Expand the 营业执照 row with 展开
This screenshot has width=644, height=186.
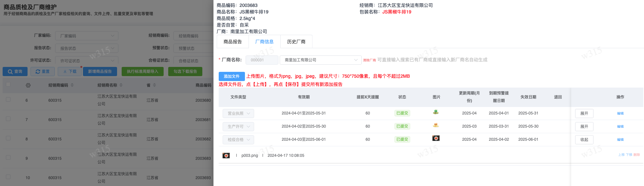click(x=584, y=114)
